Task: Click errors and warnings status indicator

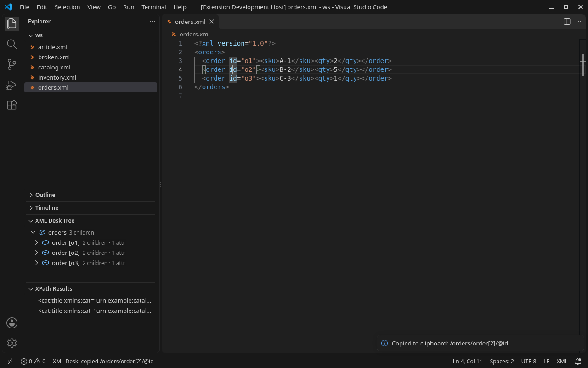Action: click(x=33, y=362)
